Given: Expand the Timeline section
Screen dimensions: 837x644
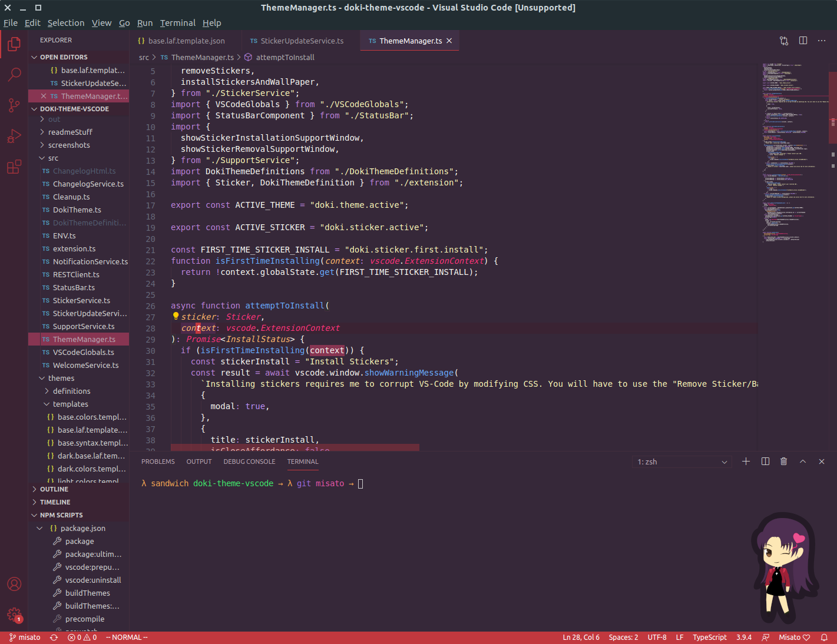Looking at the screenshot, I should pyautogui.click(x=78, y=502).
